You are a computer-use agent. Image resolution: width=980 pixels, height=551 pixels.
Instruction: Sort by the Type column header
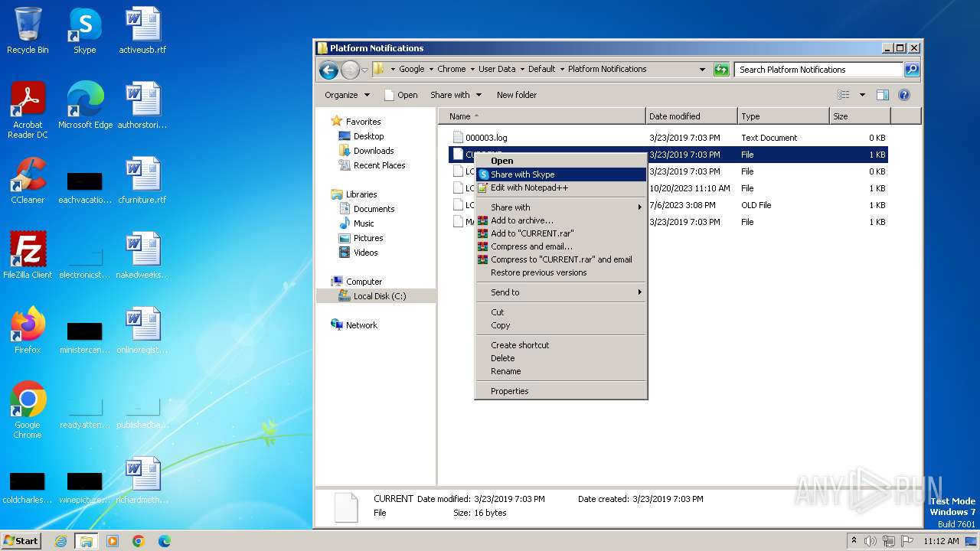click(783, 116)
